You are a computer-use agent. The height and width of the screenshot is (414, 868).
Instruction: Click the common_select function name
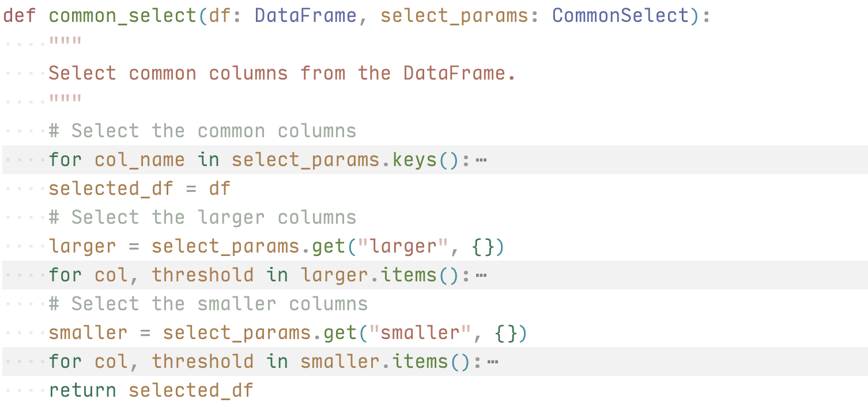(x=123, y=16)
